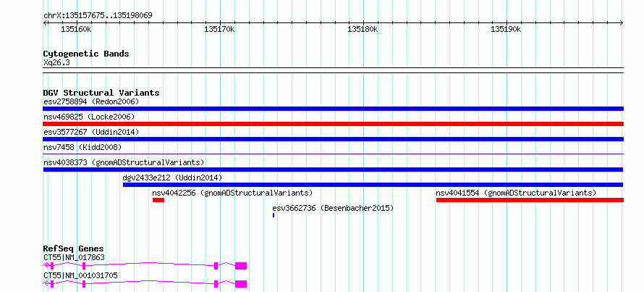Select the nsv4041554 (gnomADStructuralVariants) label
The height and width of the screenshot is (292, 644).
pyautogui.click(x=516, y=193)
